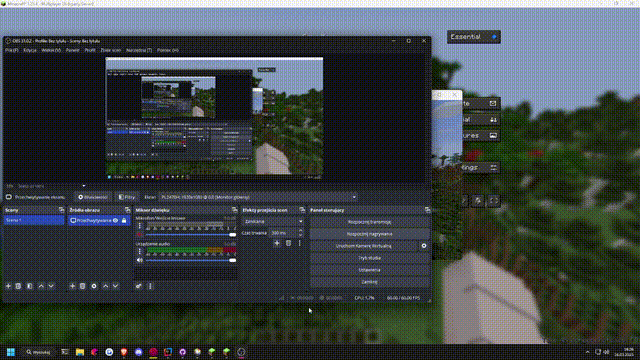This screenshot has height=360, width=640.
Task: Open Właściwości for selected source
Action: 93,197
